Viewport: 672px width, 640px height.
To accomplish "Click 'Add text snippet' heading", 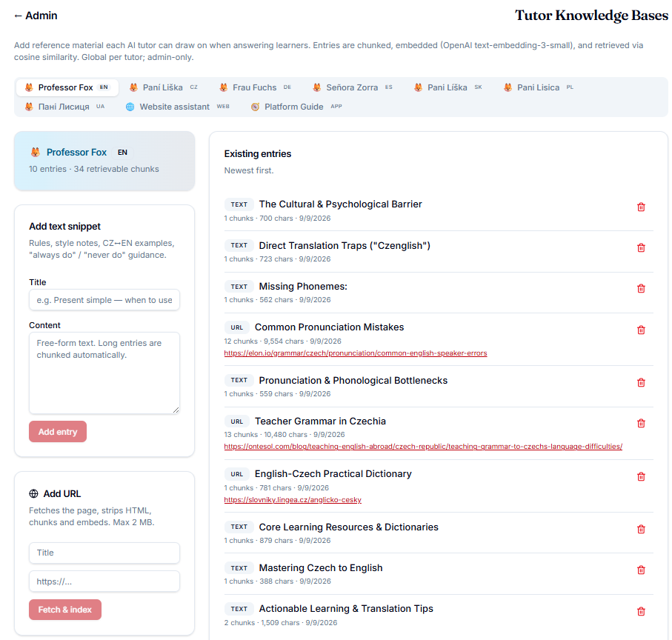I will click(x=64, y=226).
